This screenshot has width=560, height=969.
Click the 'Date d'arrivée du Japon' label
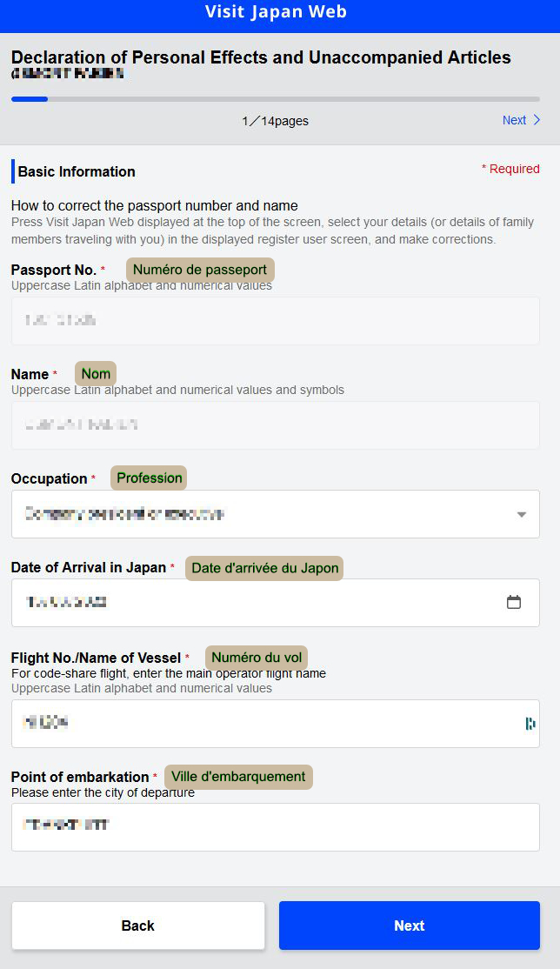[264, 568]
